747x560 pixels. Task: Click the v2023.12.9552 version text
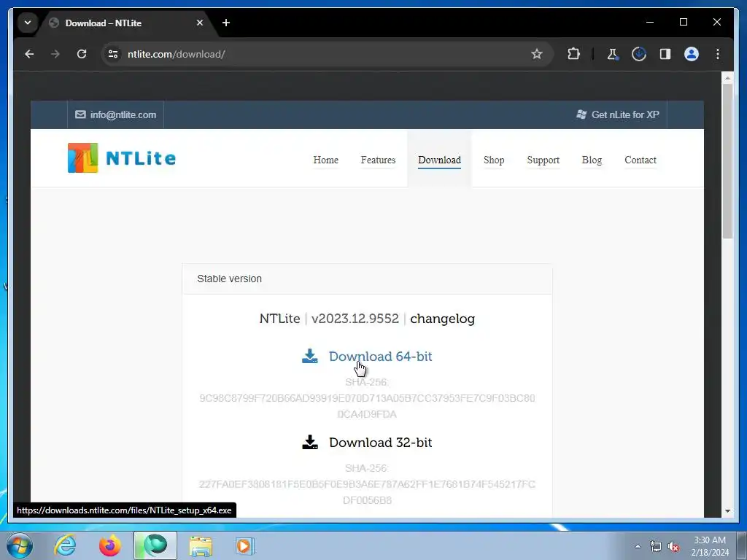(x=355, y=319)
